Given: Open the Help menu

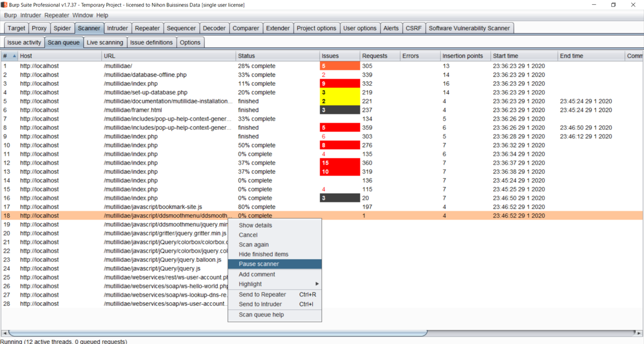Looking at the screenshot, I should (x=102, y=16).
